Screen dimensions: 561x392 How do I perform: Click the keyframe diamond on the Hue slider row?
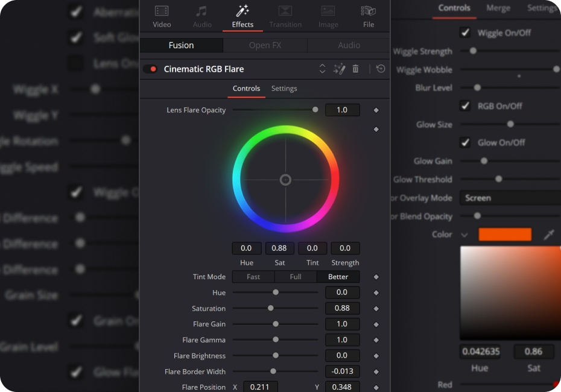[376, 292]
